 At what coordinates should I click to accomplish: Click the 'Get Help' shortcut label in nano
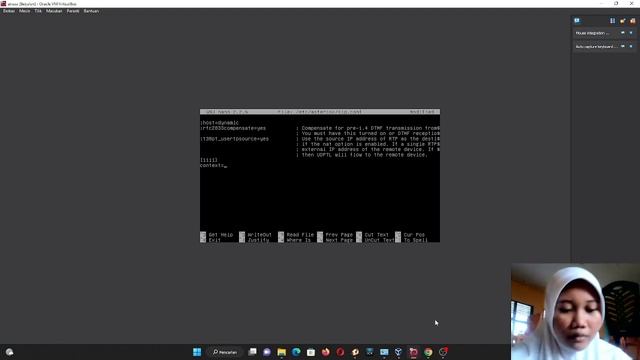coord(220,235)
